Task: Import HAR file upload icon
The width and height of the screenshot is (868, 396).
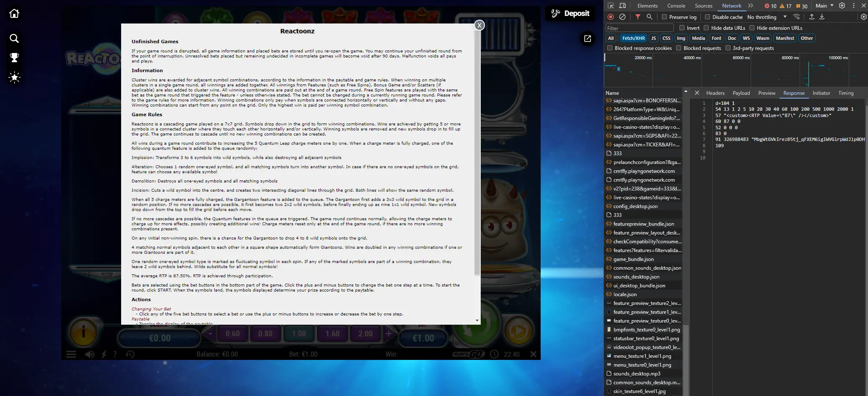Action: point(812,17)
